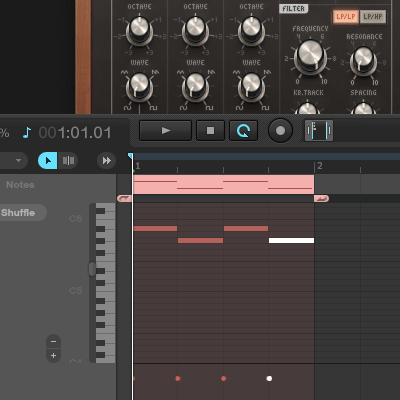Stop playback with the Stop button
Image resolution: width=400 pixels, height=400 pixels.
[x=210, y=131]
